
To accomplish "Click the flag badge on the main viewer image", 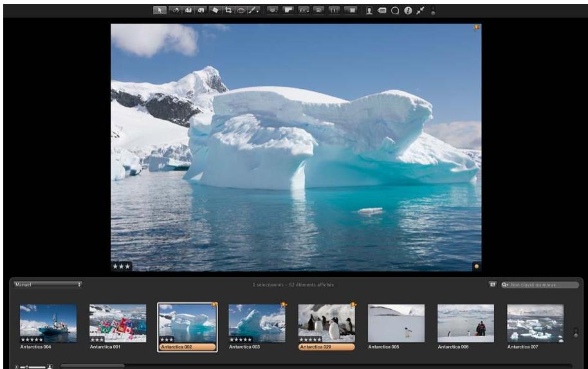I will (x=477, y=28).
